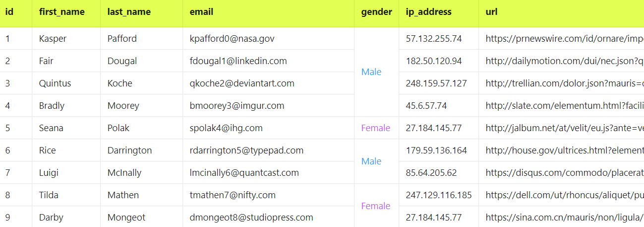Image resolution: width=644 pixels, height=227 pixels.
Task: Click the dell.com URL cell
Action: (x=561, y=195)
